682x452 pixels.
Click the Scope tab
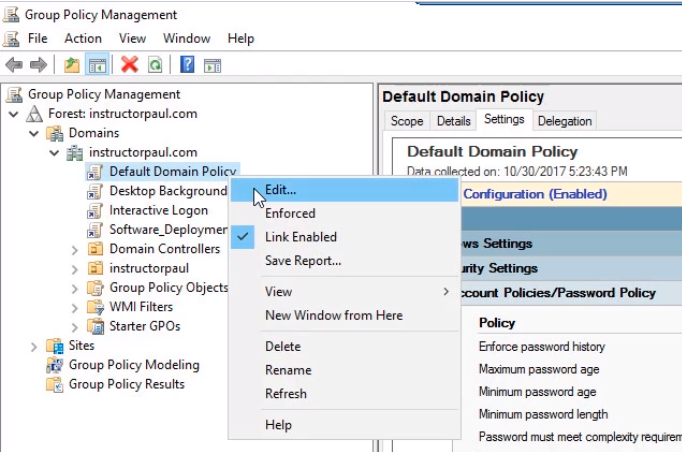pyautogui.click(x=407, y=121)
